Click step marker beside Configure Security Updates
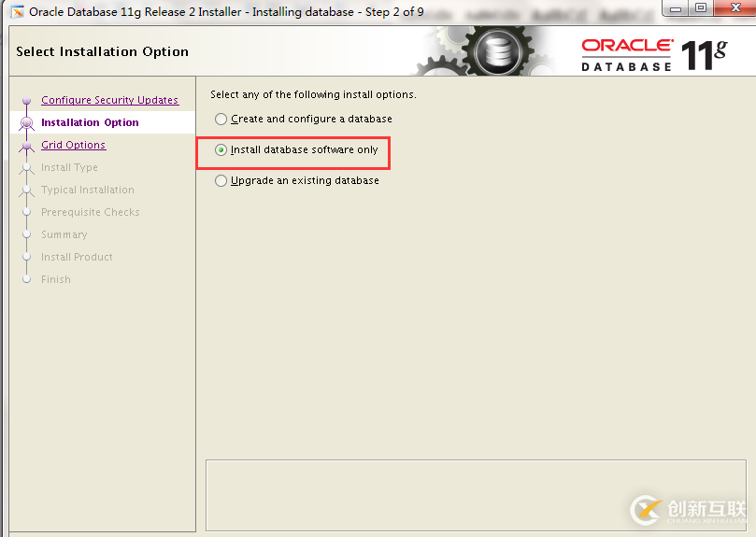This screenshot has width=756, height=537. tap(26, 100)
